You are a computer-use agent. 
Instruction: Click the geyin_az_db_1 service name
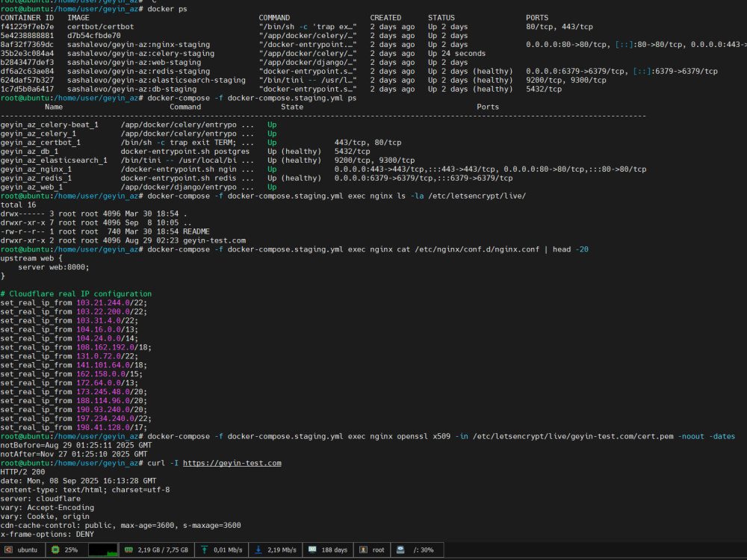click(x=30, y=152)
